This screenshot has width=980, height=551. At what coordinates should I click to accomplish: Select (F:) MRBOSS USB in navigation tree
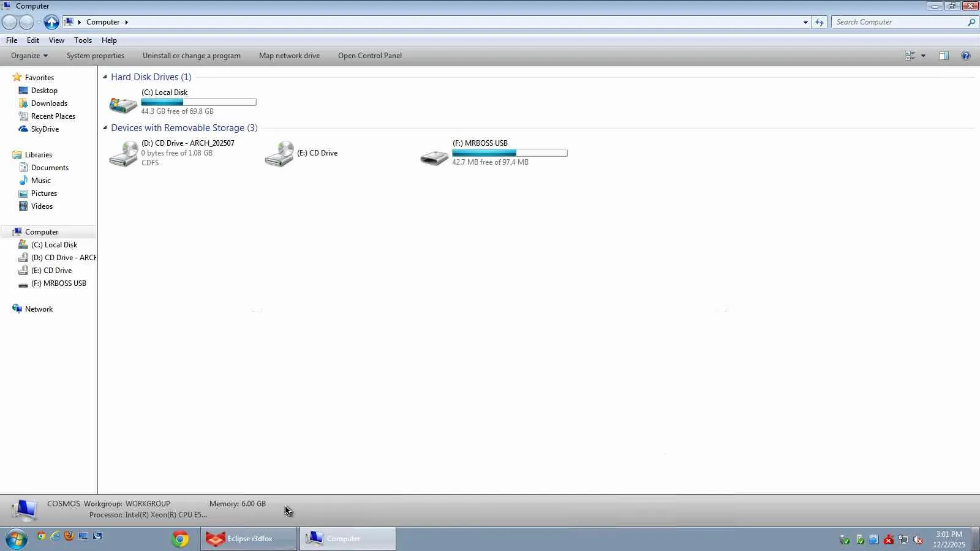[59, 283]
